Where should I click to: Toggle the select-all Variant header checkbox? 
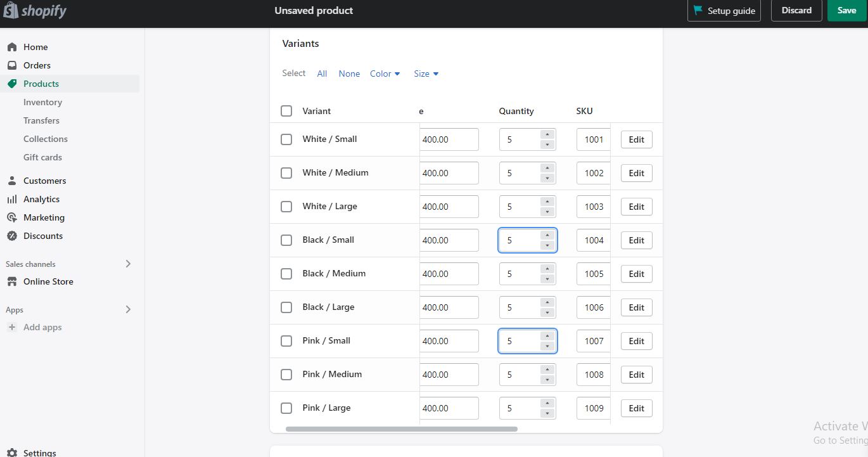click(286, 111)
